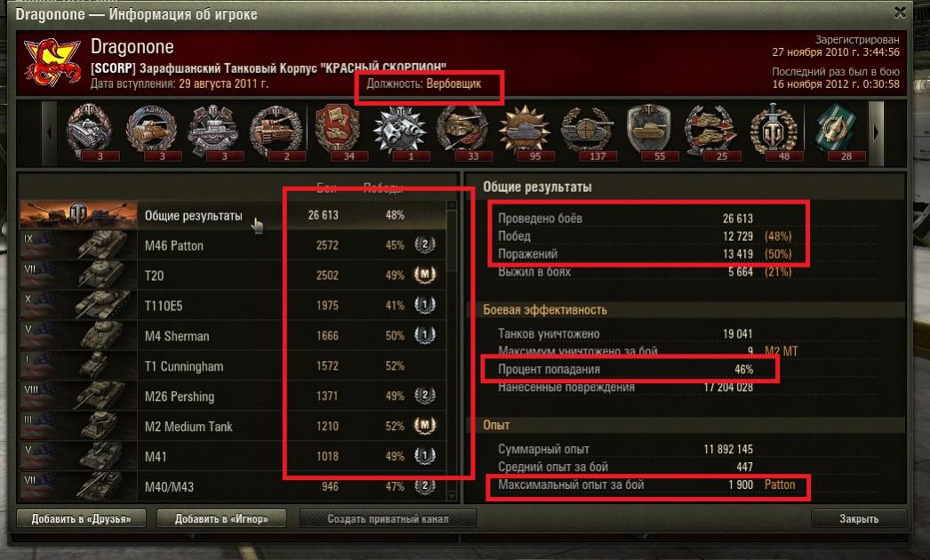The image size is (930, 560).
Task: Click the Закрыть button
Action: 858,518
